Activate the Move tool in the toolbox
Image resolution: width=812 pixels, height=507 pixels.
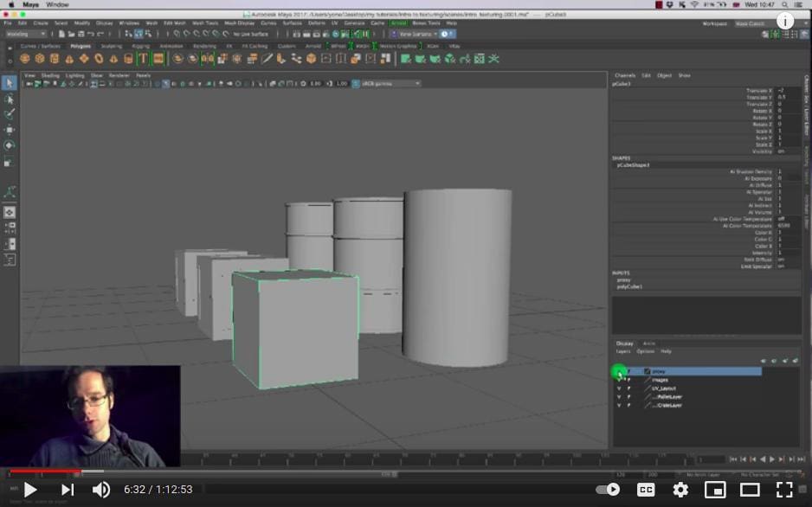tap(10, 130)
